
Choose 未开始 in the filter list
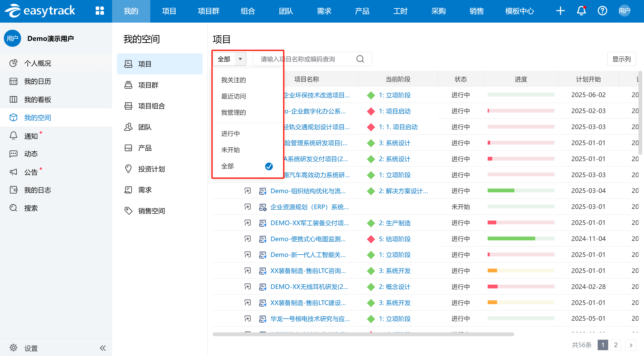tap(230, 150)
